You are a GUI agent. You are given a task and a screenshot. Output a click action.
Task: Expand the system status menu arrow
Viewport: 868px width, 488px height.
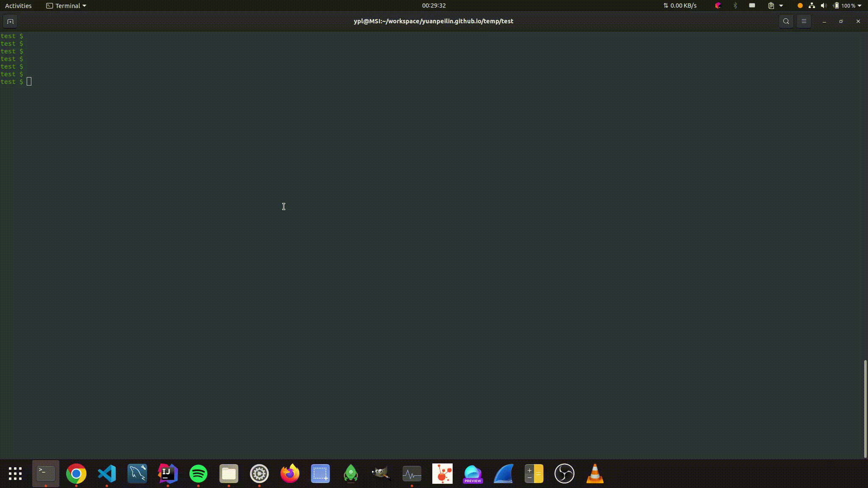[860, 6]
